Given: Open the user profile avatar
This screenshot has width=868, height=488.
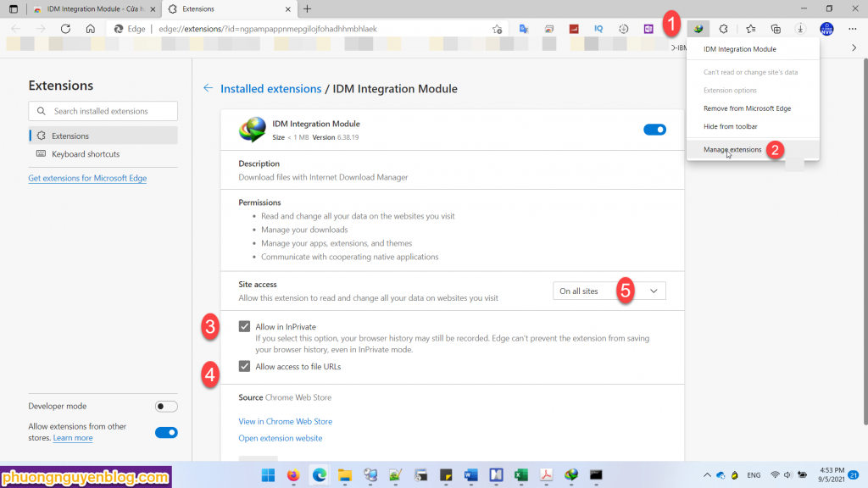Looking at the screenshot, I should coord(826,29).
